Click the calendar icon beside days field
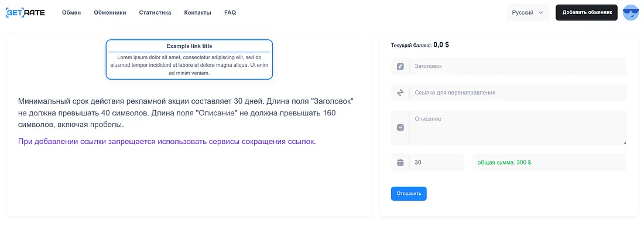644x226 pixels. click(x=400, y=162)
